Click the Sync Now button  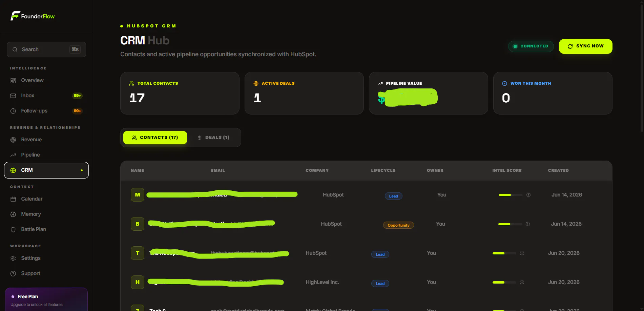pyautogui.click(x=585, y=46)
